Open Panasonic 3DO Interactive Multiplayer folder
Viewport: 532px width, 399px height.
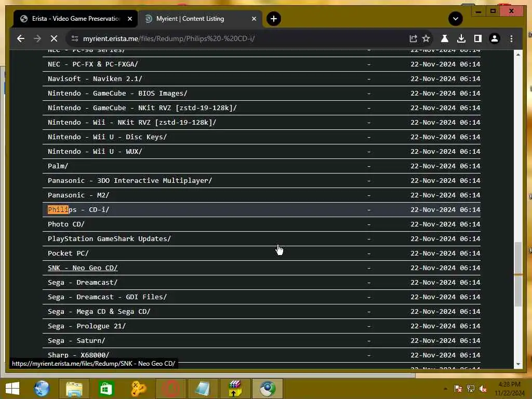coord(129,181)
